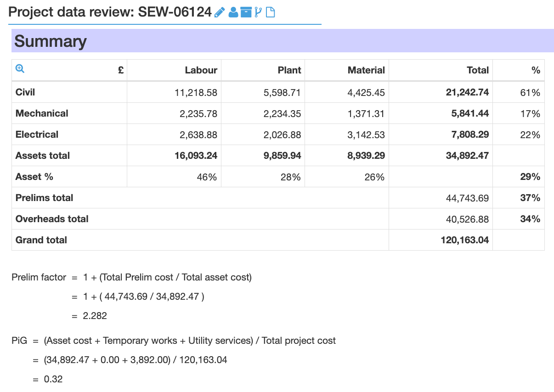Click the PiG label
The width and height of the screenshot is (554, 392).
19,341
